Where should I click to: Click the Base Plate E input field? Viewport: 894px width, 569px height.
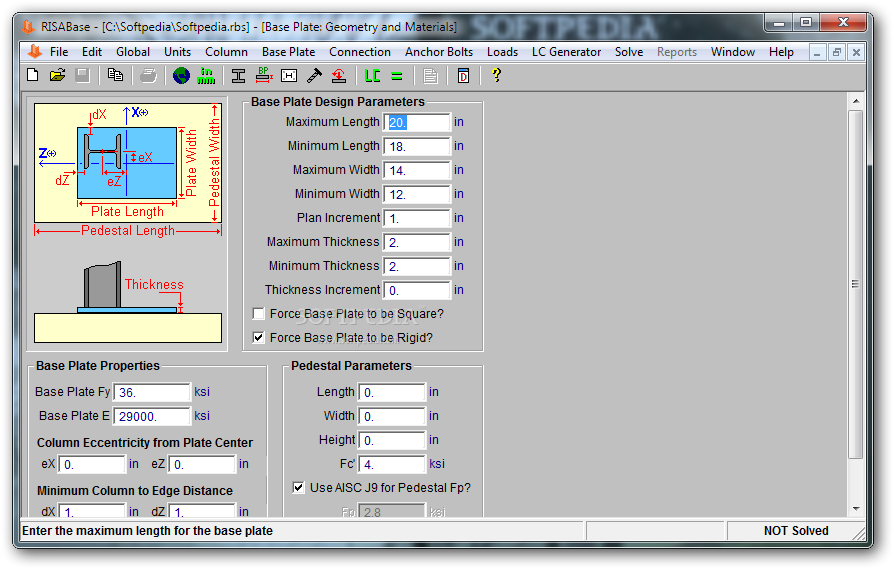152,416
